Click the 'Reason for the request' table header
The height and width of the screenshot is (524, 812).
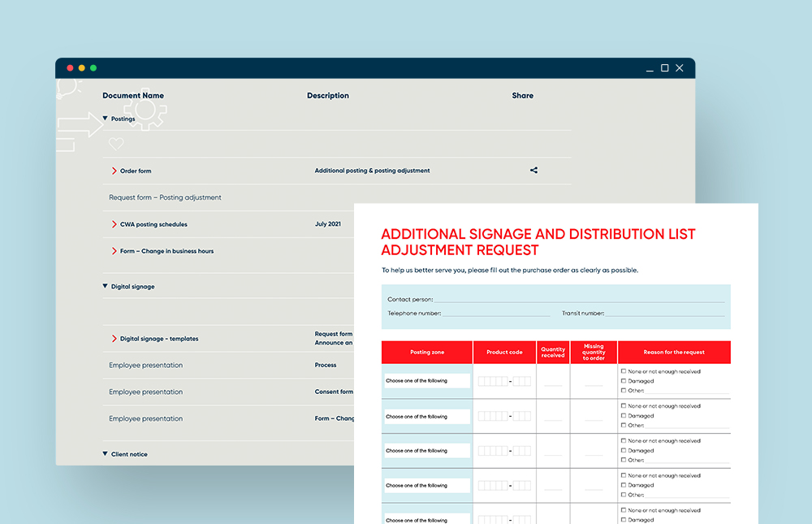[x=674, y=353]
